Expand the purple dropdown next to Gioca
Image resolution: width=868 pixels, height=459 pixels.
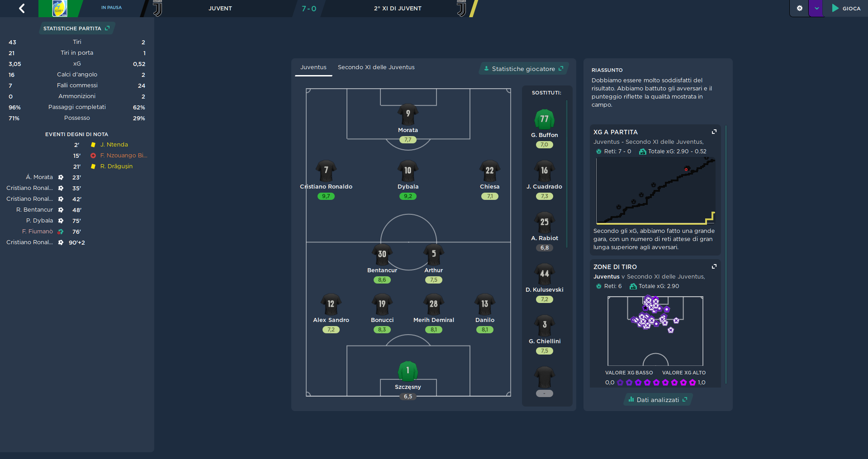click(x=816, y=8)
